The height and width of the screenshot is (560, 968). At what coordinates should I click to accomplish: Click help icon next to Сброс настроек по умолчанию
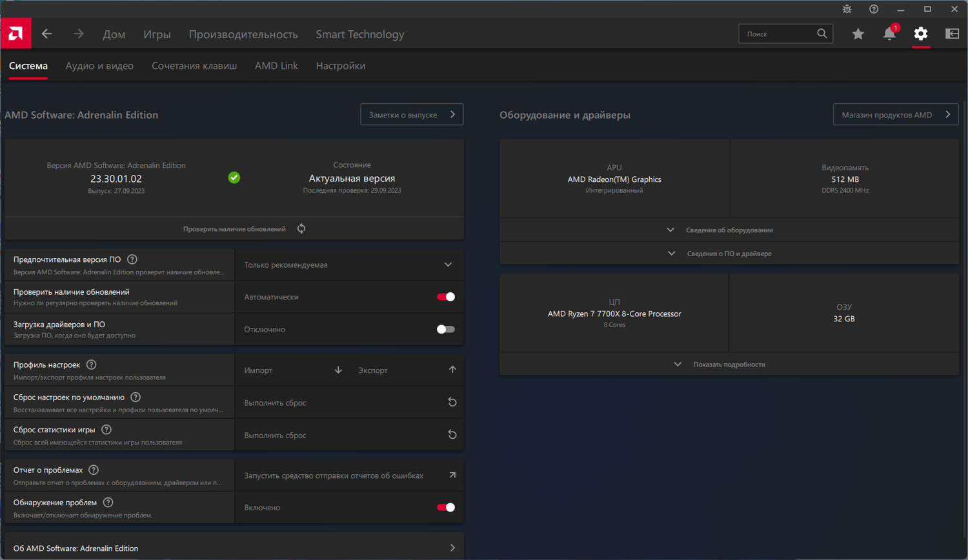pyautogui.click(x=136, y=397)
